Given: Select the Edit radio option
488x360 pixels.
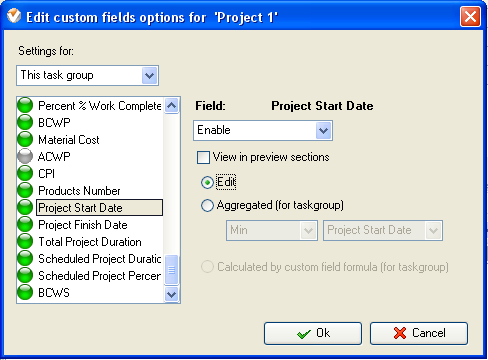Looking at the screenshot, I should pyautogui.click(x=207, y=182).
